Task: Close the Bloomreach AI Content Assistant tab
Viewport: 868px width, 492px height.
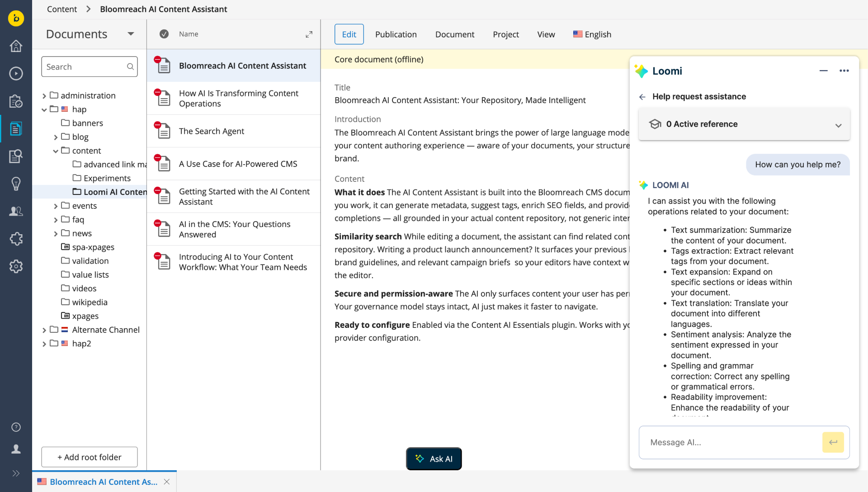Action: pyautogui.click(x=167, y=482)
